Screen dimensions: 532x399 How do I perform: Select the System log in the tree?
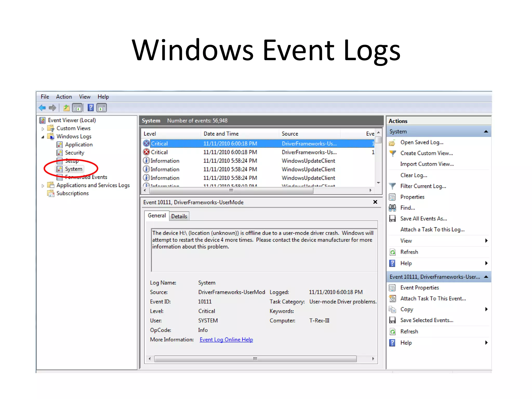(74, 169)
